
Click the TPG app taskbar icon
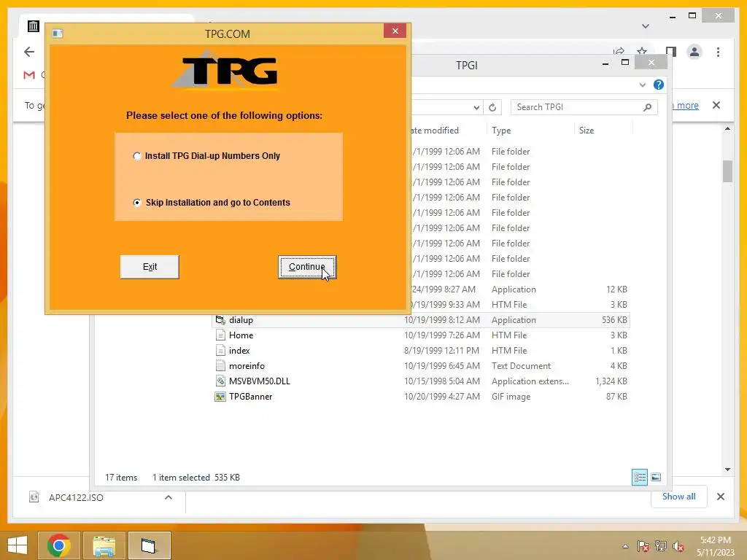[x=149, y=545]
